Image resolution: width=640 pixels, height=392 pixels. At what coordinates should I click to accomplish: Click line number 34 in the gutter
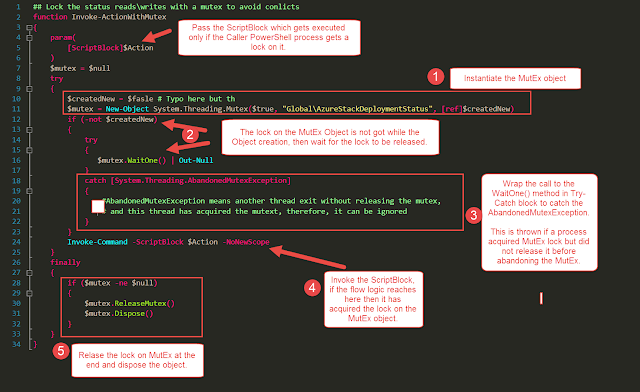pyautogui.click(x=16, y=344)
